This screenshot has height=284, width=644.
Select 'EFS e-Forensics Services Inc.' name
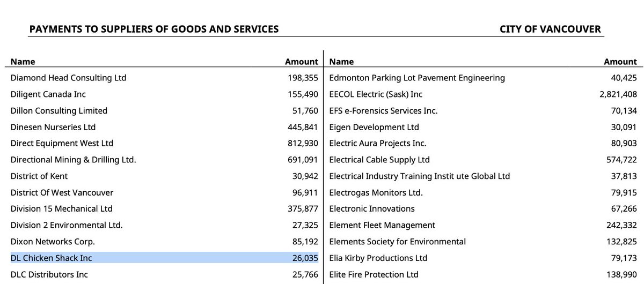(x=383, y=110)
